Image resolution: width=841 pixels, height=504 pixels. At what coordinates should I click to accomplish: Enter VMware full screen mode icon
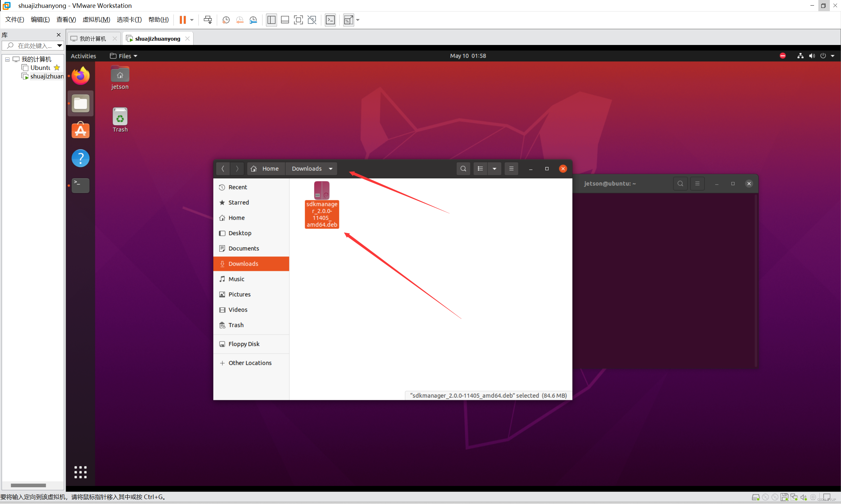click(298, 20)
